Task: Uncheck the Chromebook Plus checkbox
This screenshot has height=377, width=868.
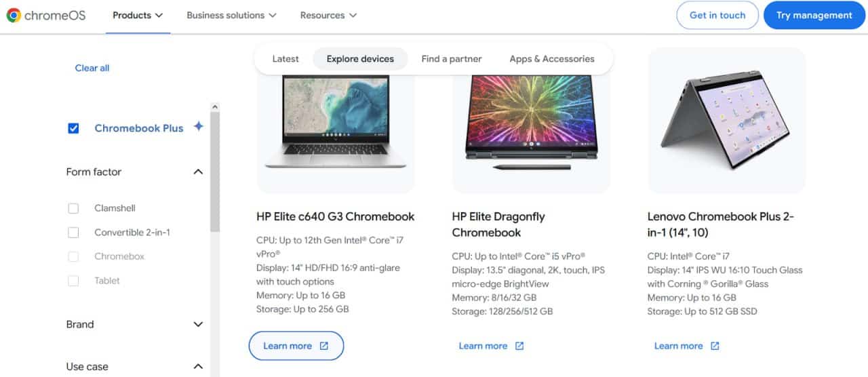Action: coord(74,128)
